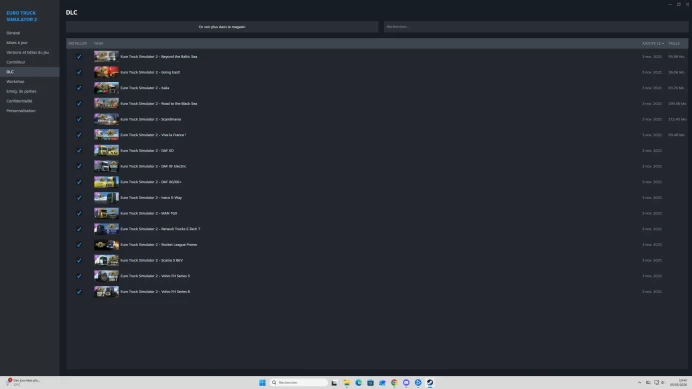Open the Renault Trucks E-Tech T thumbnail
The width and height of the screenshot is (692, 389).
pos(106,229)
